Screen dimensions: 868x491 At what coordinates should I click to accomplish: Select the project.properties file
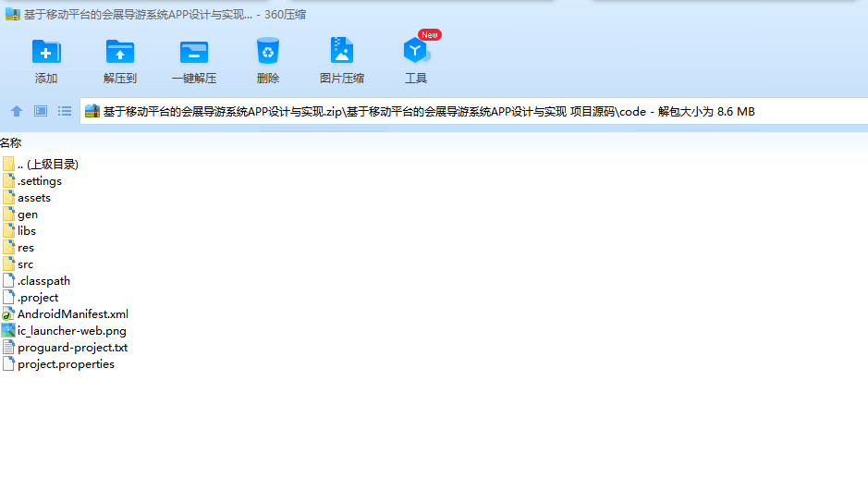pyautogui.click(x=58, y=363)
